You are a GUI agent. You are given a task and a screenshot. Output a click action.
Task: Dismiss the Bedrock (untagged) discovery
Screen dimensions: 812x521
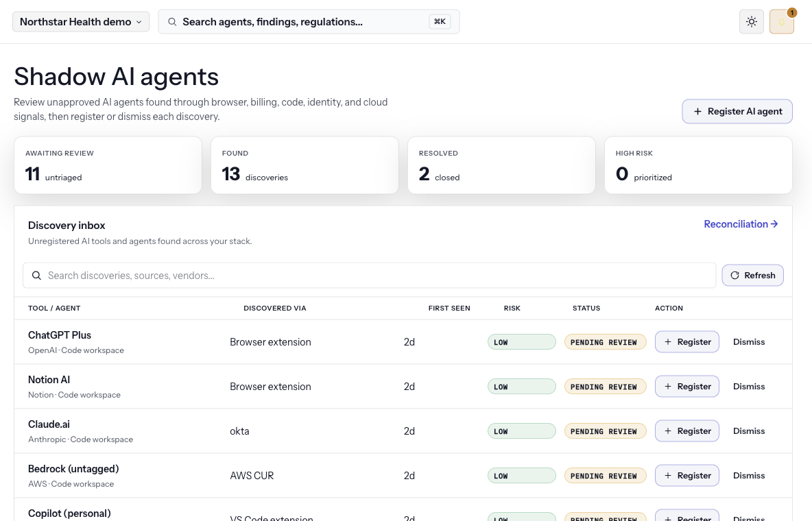749,476
